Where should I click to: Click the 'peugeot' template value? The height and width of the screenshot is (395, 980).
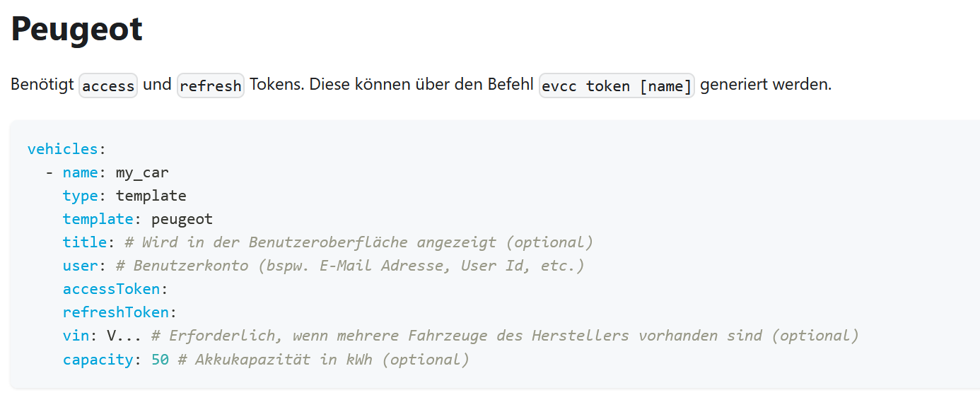click(182, 219)
